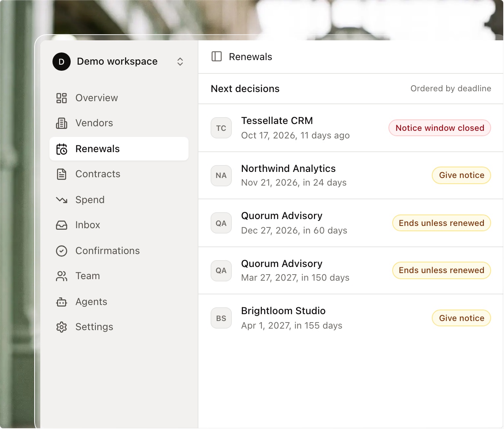Screen dimensions: 504x429
Task: Click the Demo workspace name
Action: tap(117, 62)
